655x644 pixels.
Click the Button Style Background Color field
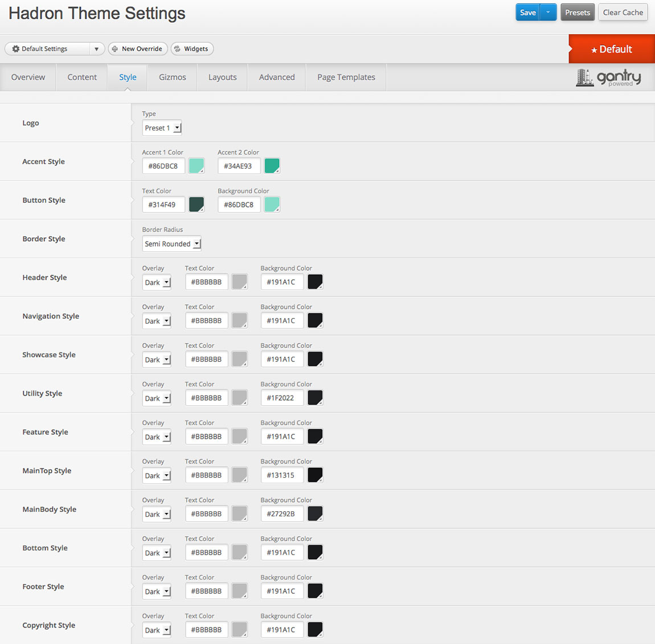click(x=239, y=205)
